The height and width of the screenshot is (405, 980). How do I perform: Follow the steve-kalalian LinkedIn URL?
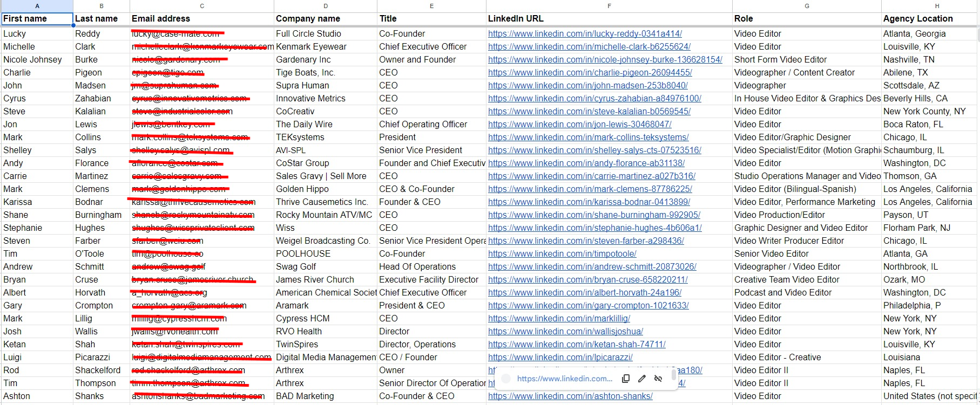click(589, 111)
